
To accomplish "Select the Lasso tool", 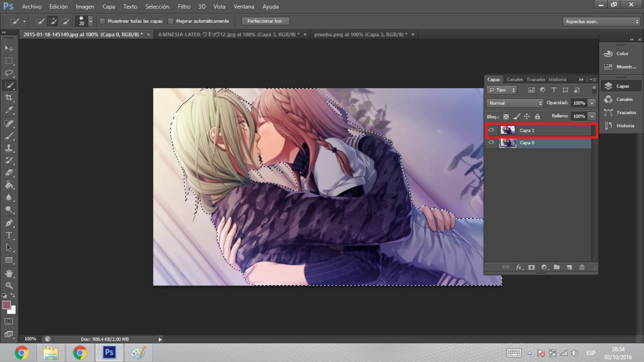I will click(x=9, y=73).
